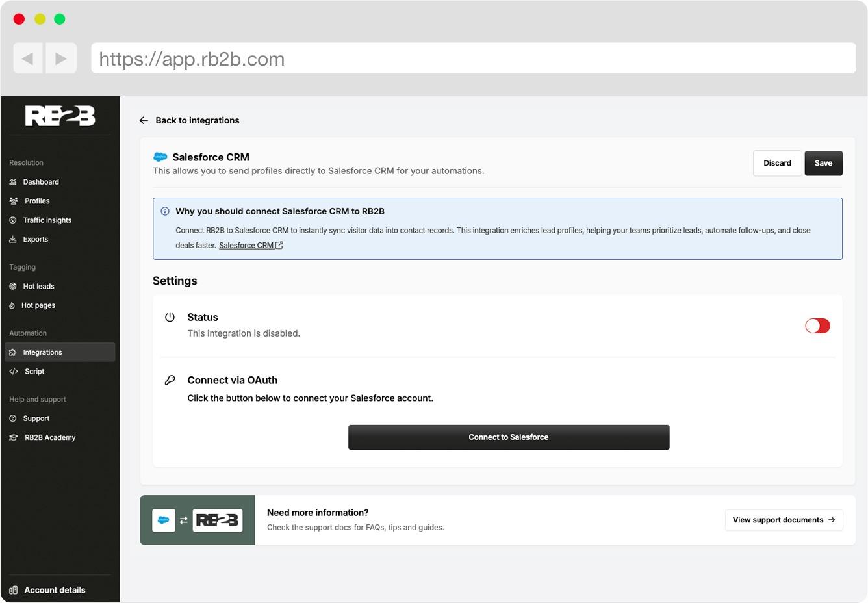Click the back arrow beside Back to integrations
Screen dimensions: 868x603
[144, 120]
